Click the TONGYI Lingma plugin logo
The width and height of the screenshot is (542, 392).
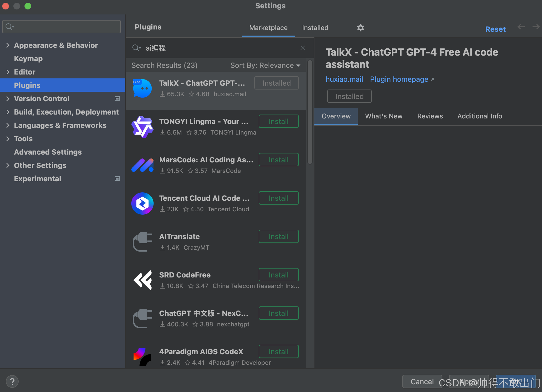point(142,127)
